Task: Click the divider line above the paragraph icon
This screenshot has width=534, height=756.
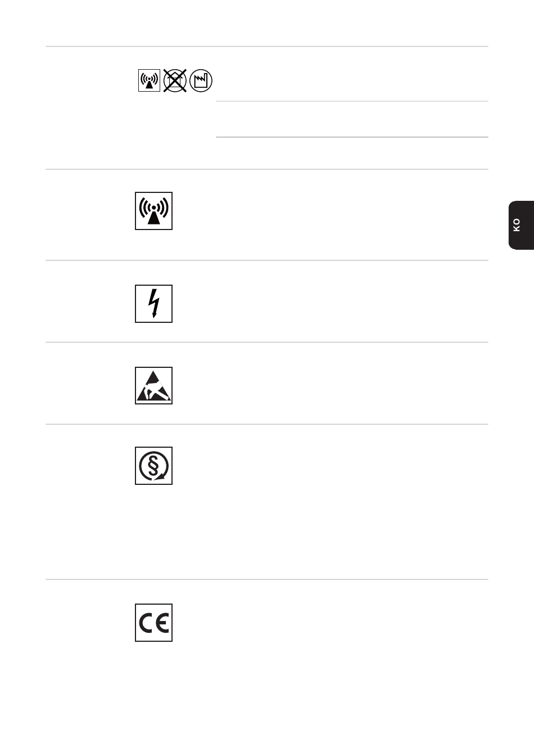Action: coord(266,424)
